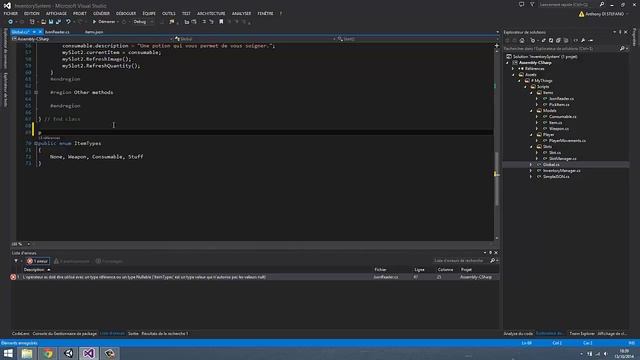640x360 pixels.
Task: Open the Global type navigation dropdown
Action: click(x=255, y=39)
